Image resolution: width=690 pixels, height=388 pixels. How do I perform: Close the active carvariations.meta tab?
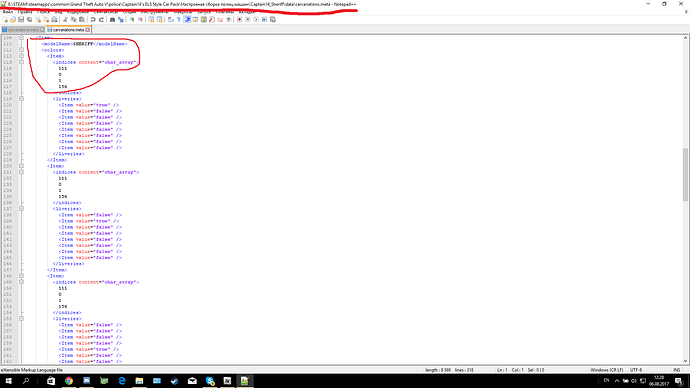click(88, 30)
